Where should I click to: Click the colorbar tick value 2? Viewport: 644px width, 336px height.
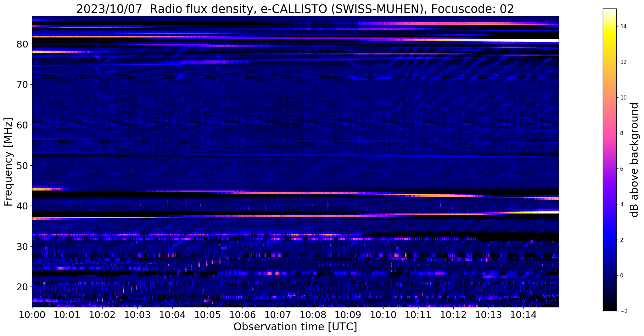coord(621,240)
